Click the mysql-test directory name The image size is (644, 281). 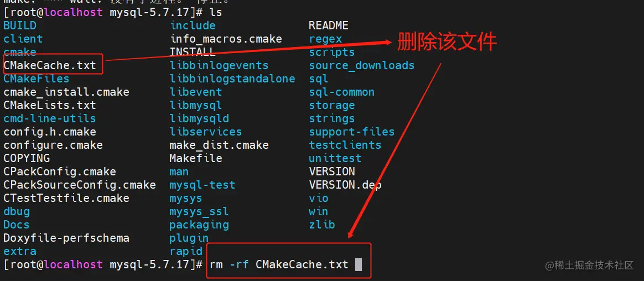202,185
